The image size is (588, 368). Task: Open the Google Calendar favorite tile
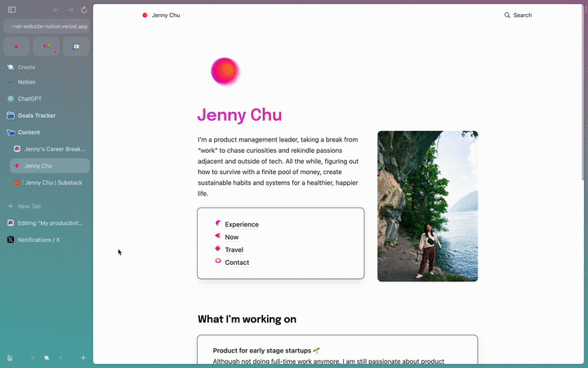[x=77, y=47]
